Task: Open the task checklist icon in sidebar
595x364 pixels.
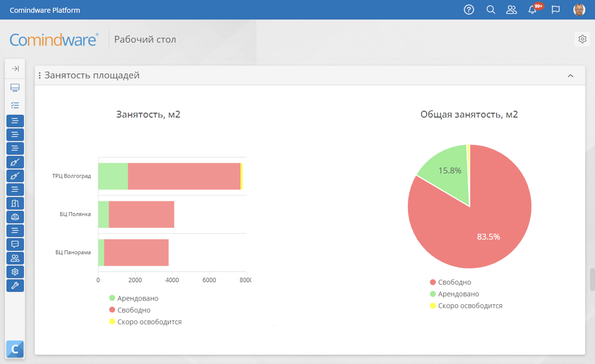Action: coord(15,105)
